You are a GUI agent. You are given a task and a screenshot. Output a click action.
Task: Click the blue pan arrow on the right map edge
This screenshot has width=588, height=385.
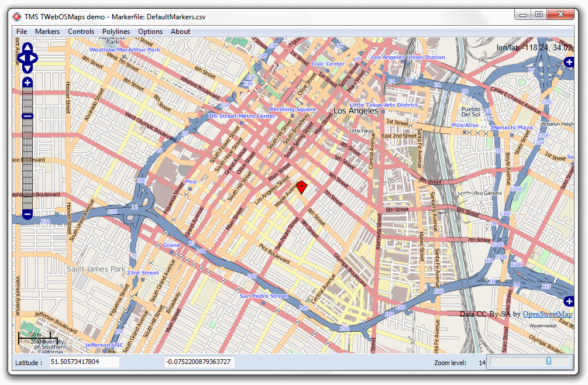(x=568, y=301)
